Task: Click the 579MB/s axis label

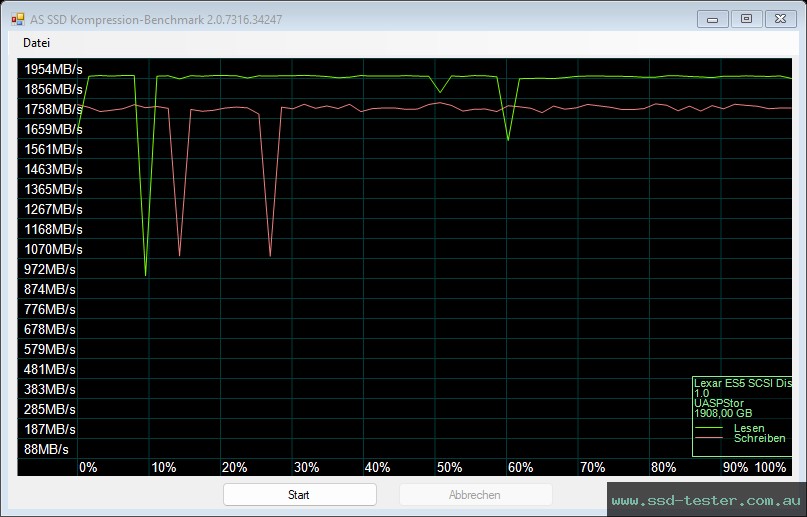Action: tap(49, 350)
